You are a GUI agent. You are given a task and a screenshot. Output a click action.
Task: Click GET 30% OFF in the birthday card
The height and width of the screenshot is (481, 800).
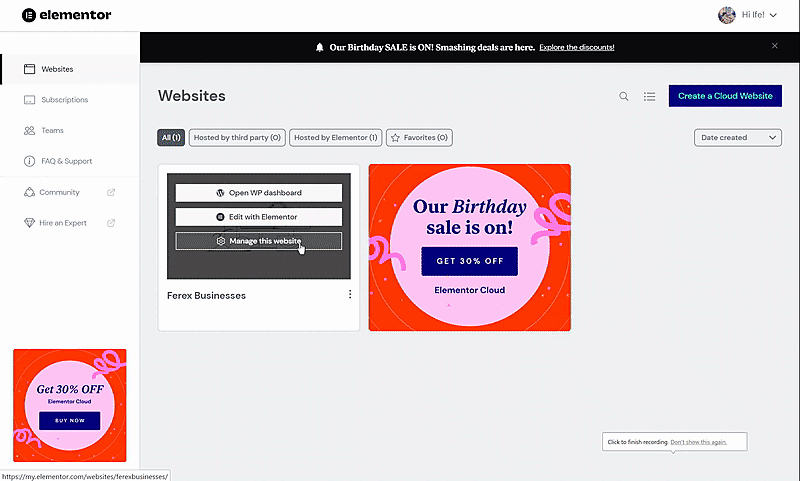pos(469,261)
